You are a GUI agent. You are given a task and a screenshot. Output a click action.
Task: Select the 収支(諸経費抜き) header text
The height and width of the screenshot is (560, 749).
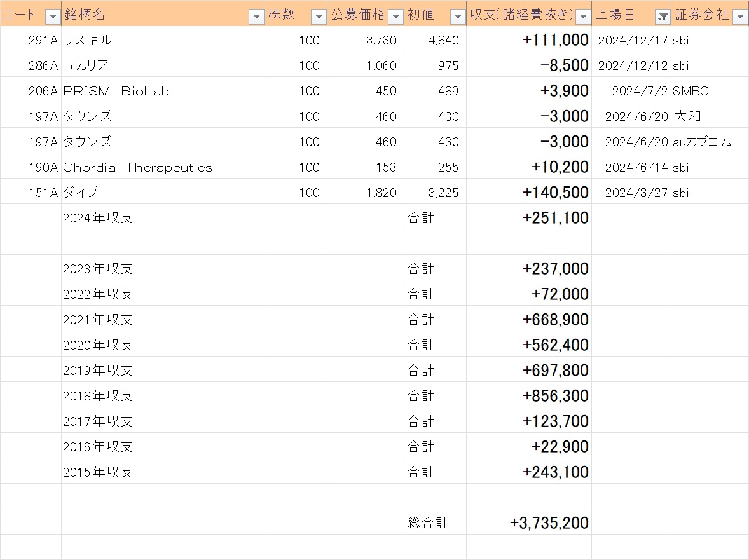[x=521, y=15]
